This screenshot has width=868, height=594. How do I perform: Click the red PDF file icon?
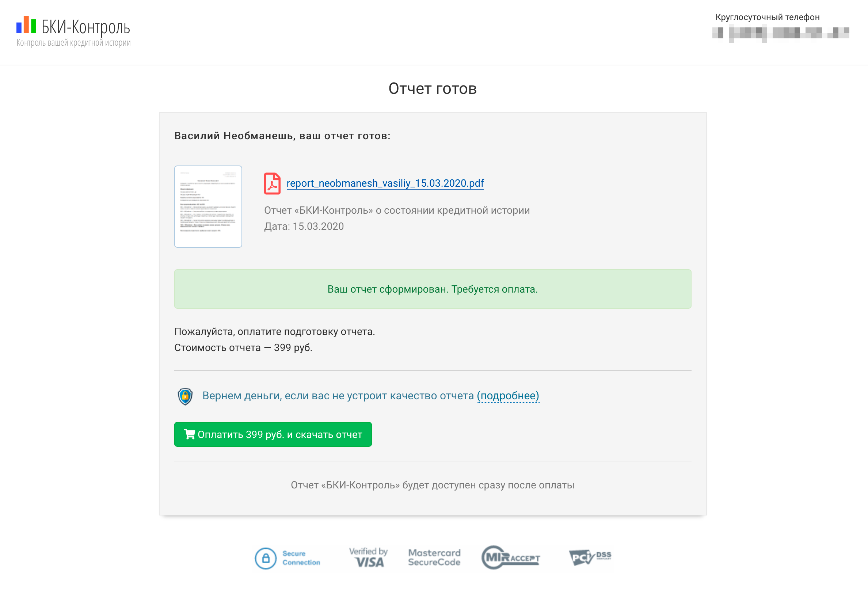pos(272,183)
